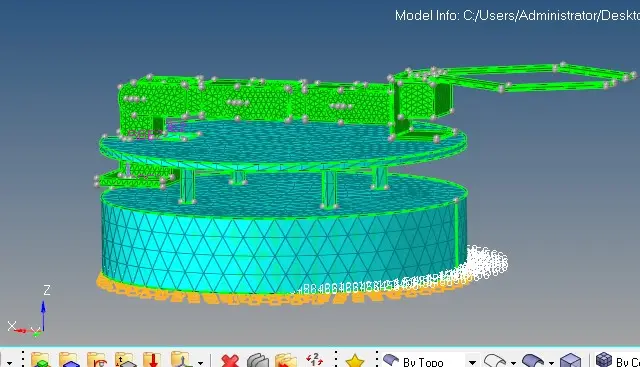The image size is (640, 367).
Task: Expand the wireframe geometry options arrow
Action: tap(513, 363)
